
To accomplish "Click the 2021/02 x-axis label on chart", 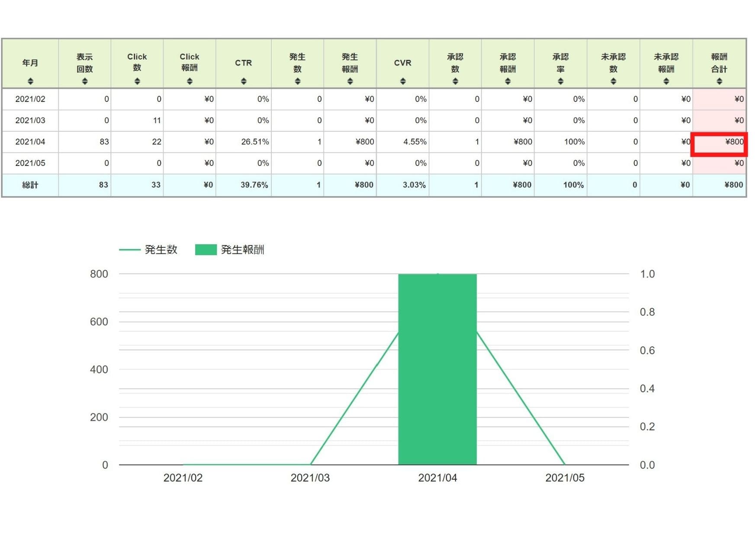I will point(183,478).
